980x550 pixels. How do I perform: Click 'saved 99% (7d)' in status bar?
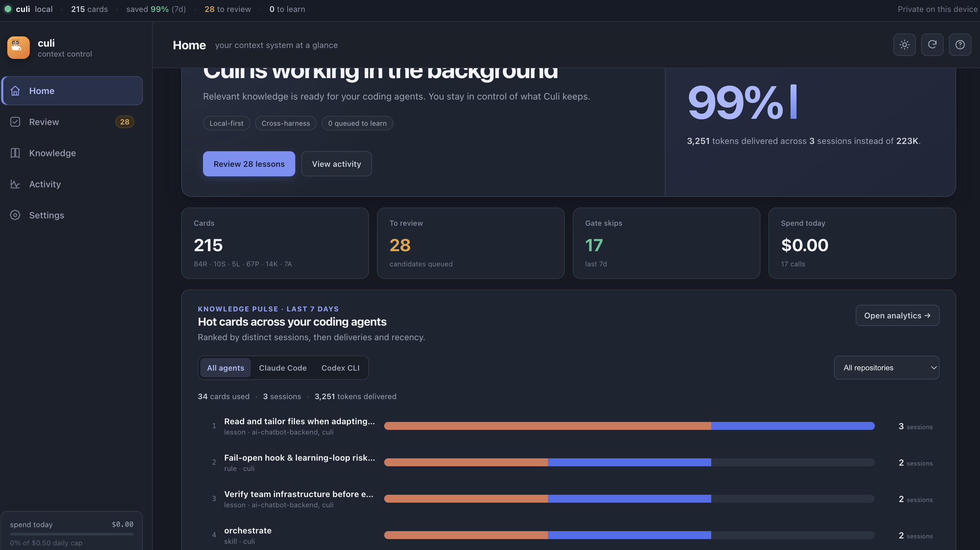click(156, 9)
